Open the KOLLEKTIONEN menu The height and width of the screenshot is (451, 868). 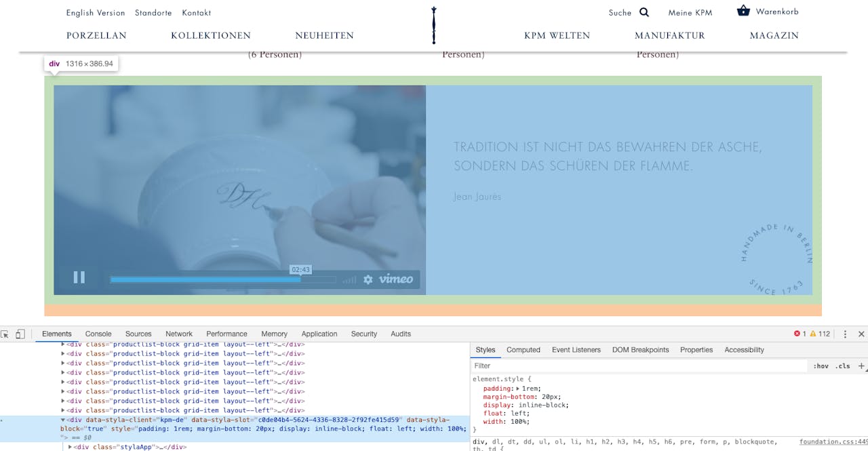(x=211, y=35)
